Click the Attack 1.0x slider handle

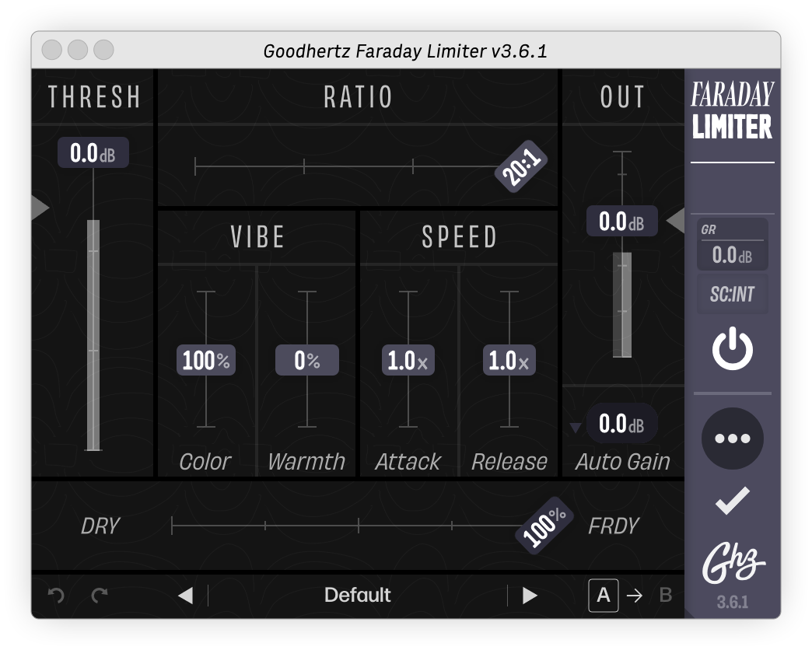pos(408,360)
